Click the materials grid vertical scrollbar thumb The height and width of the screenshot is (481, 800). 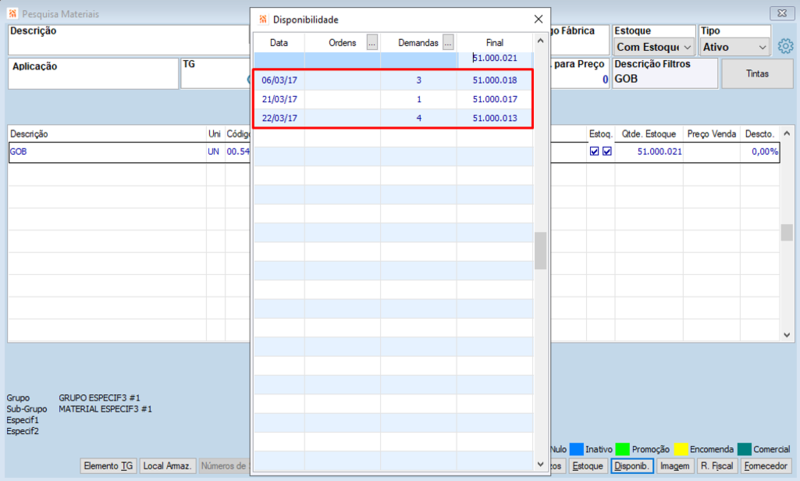coord(787,233)
